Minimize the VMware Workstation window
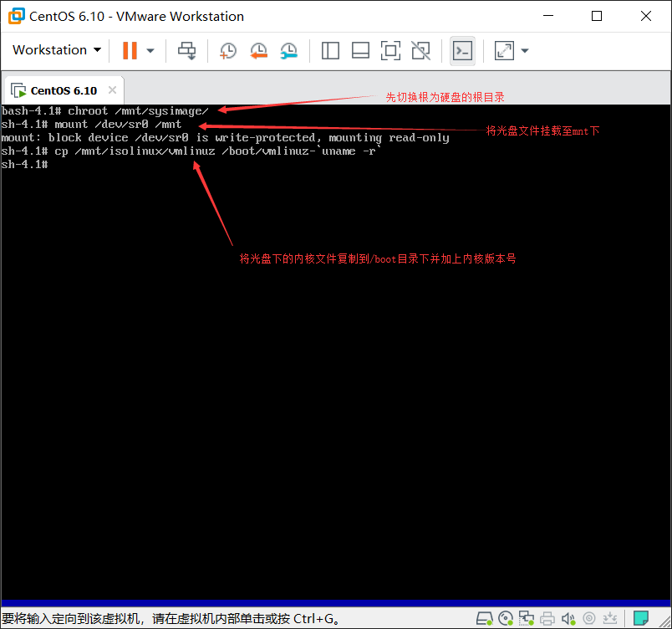The height and width of the screenshot is (629, 672). (x=548, y=16)
